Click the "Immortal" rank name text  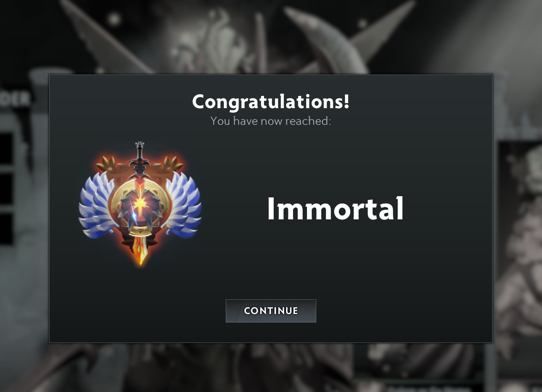[x=335, y=209]
